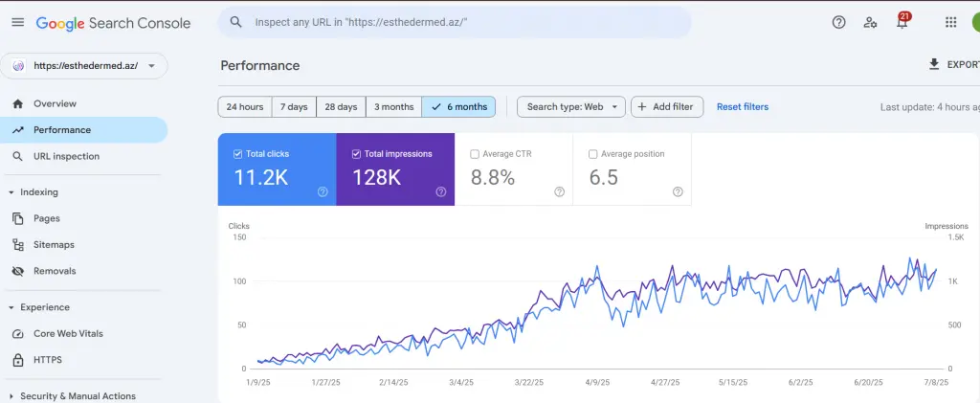Select the 3 months date range
This screenshot has height=403, width=980.
pyautogui.click(x=393, y=107)
